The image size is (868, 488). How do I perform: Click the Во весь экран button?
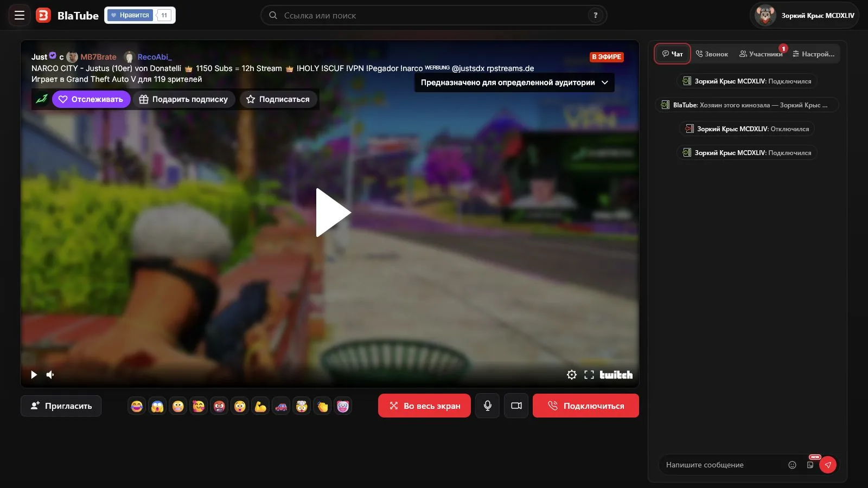[x=424, y=406]
